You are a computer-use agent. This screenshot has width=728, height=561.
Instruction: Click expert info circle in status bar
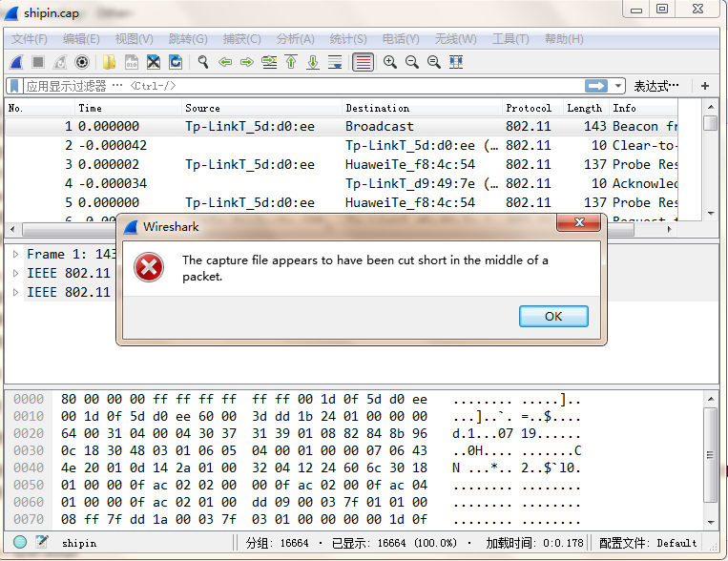[20, 542]
